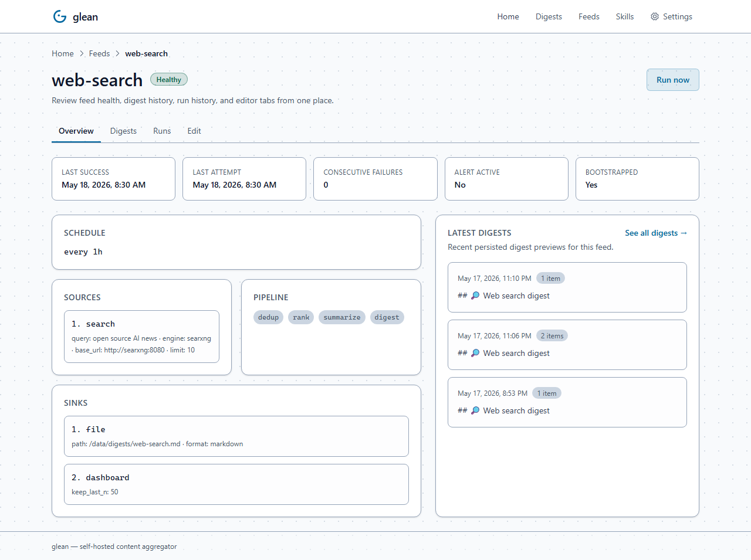Click magnifier icon in 11:06 PM digest
751x560 pixels.
pos(475,353)
